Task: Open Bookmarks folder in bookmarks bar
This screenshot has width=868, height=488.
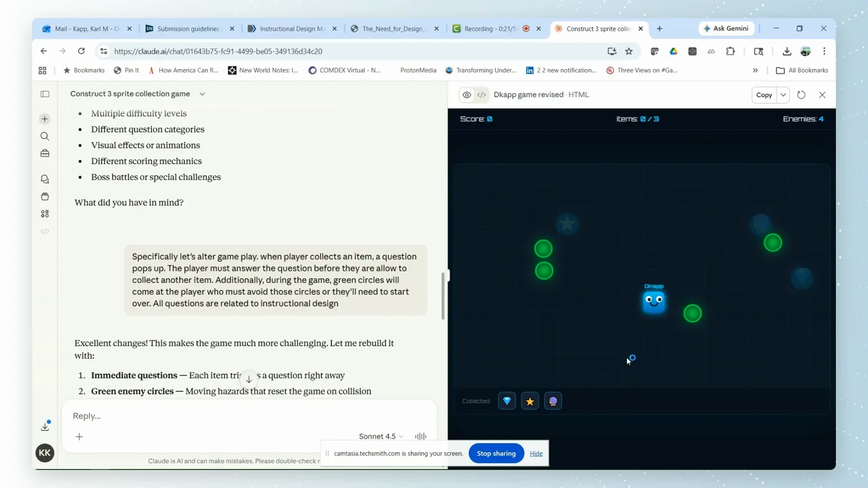Action: point(84,70)
